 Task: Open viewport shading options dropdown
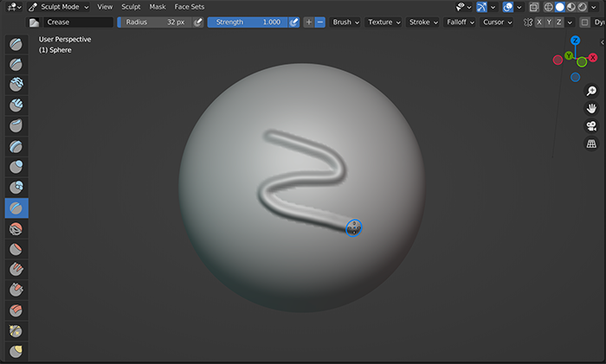click(594, 7)
